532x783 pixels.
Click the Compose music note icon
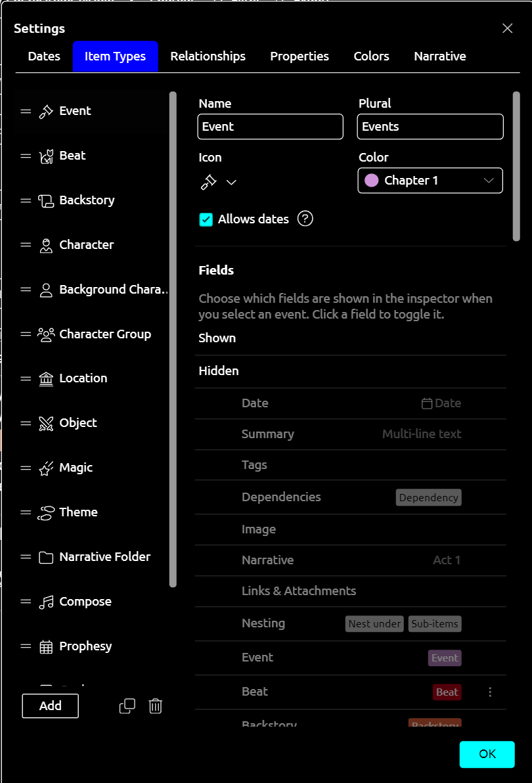pyautogui.click(x=46, y=602)
